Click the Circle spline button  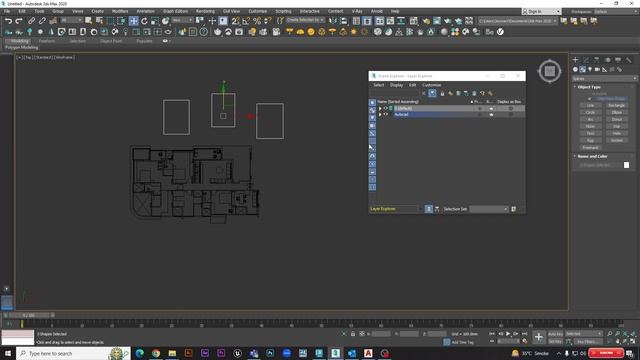tap(590, 112)
